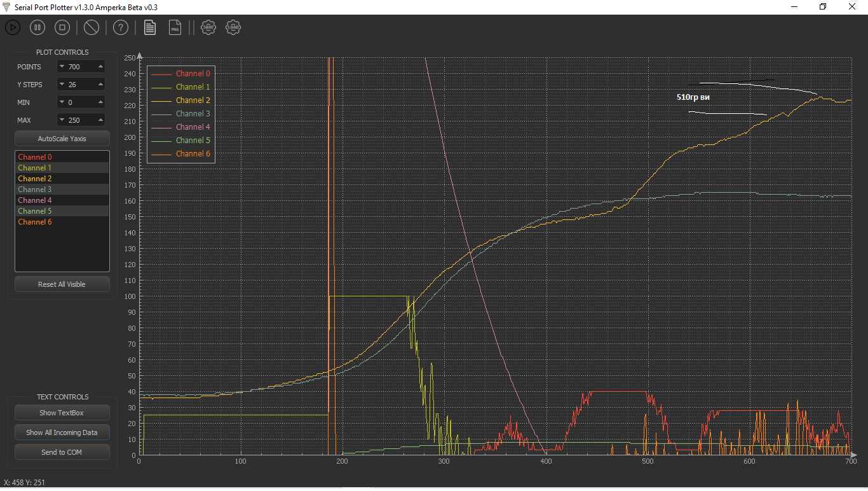Viewport: 868px width, 491px height.
Task: Select Channel 3 in the plot legend
Action: click(x=180, y=114)
